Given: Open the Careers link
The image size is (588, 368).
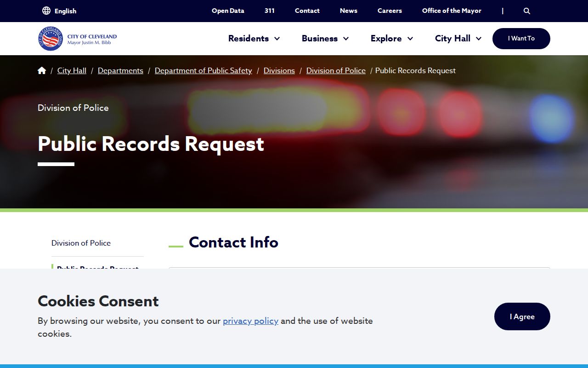Looking at the screenshot, I should pyautogui.click(x=390, y=11).
